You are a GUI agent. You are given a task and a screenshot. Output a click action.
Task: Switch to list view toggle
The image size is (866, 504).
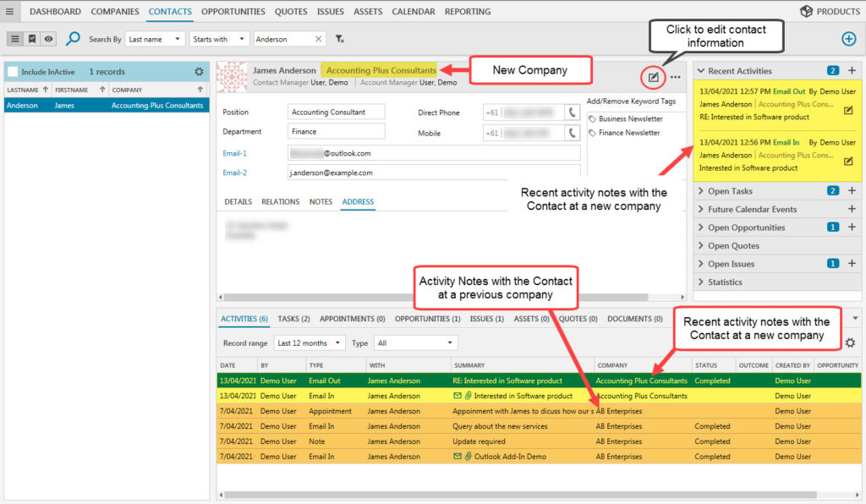pyautogui.click(x=15, y=39)
